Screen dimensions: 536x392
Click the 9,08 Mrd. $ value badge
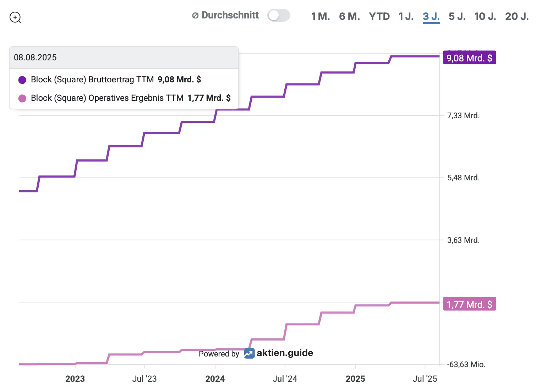pos(469,58)
